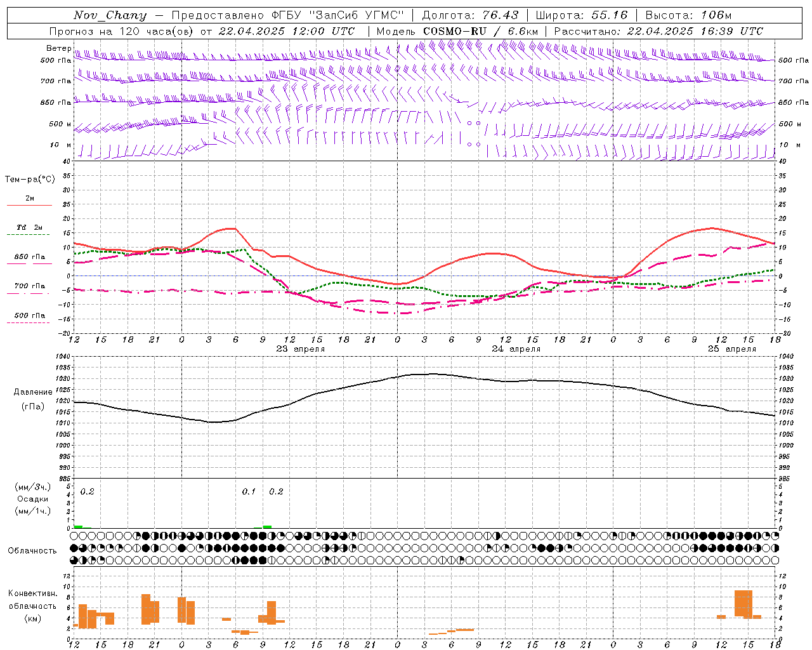Select the left 500 м wind level label
This screenshot has width=812, height=650.
click(x=60, y=124)
